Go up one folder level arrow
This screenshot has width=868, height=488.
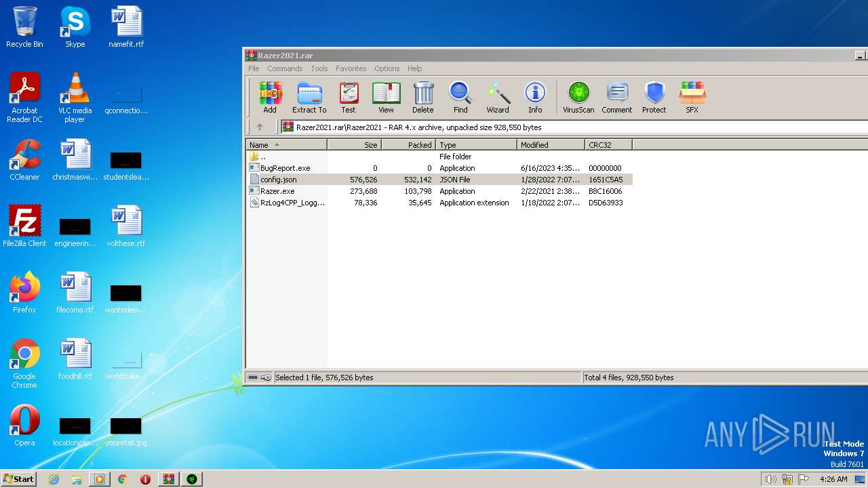tap(260, 127)
